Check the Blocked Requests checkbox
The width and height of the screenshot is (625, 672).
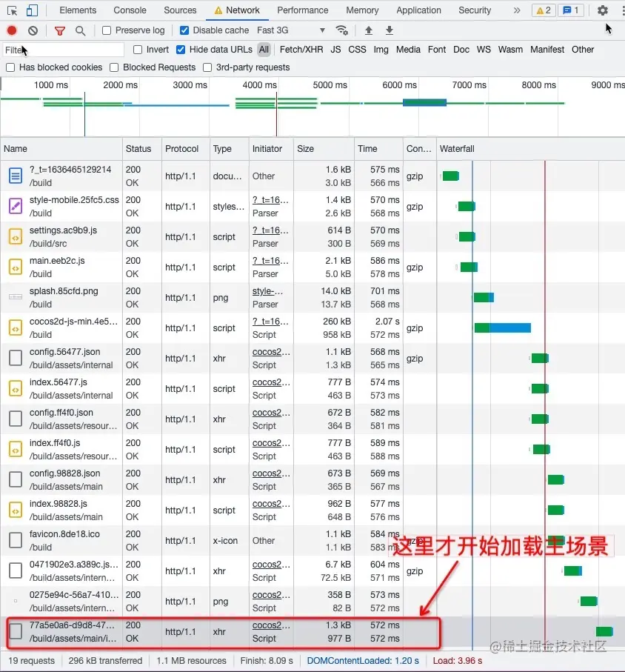(114, 67)
